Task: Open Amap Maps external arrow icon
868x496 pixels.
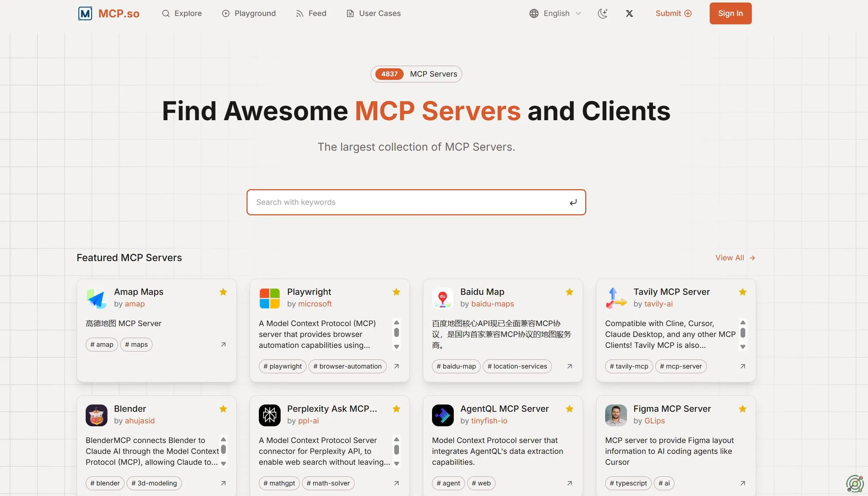Action: click(223, 345)
